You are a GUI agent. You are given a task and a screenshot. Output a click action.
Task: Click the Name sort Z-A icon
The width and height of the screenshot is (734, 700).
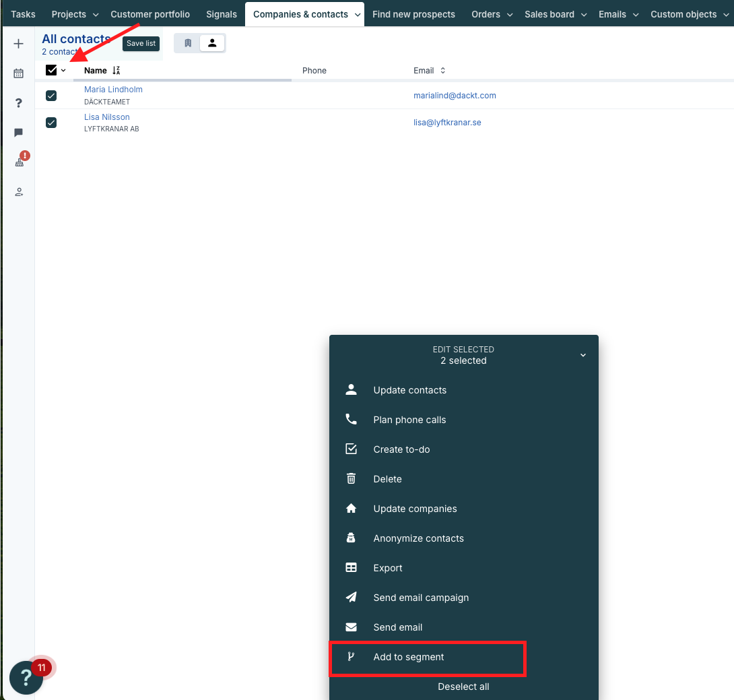116,70
